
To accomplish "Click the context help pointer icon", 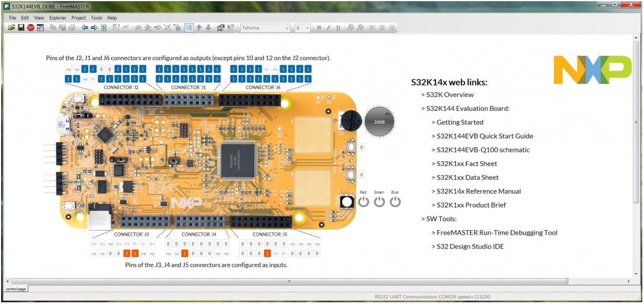I will point(230,28).
